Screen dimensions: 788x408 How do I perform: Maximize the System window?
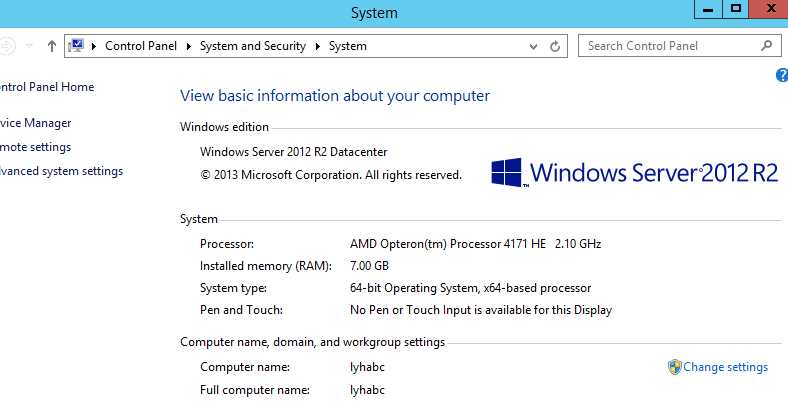point(735,10)
